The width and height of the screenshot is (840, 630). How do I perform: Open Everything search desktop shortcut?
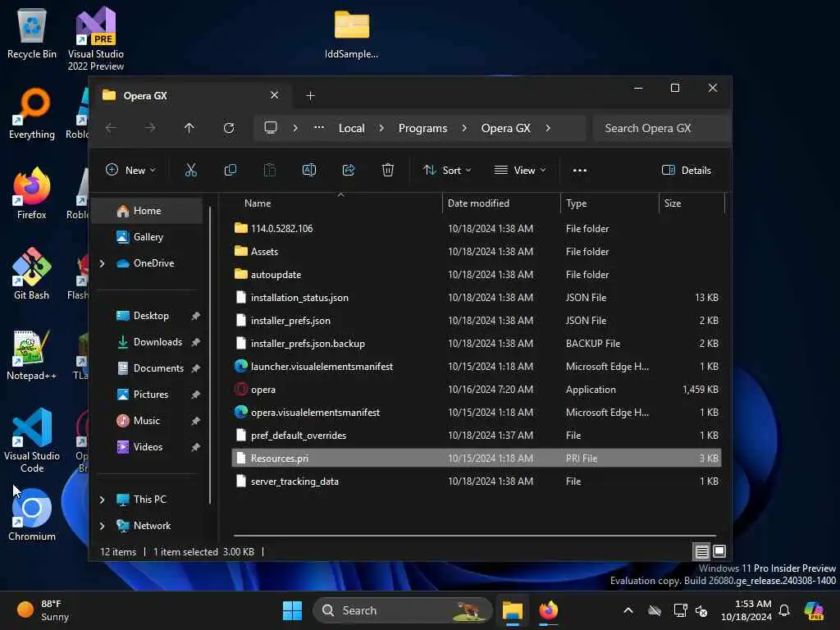click(32, 113)
